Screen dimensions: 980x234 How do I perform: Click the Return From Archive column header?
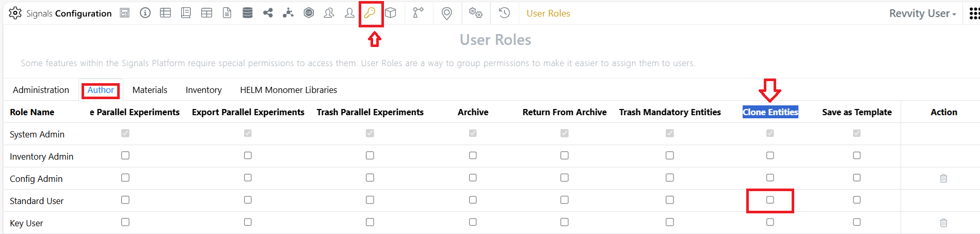point(565,112)
